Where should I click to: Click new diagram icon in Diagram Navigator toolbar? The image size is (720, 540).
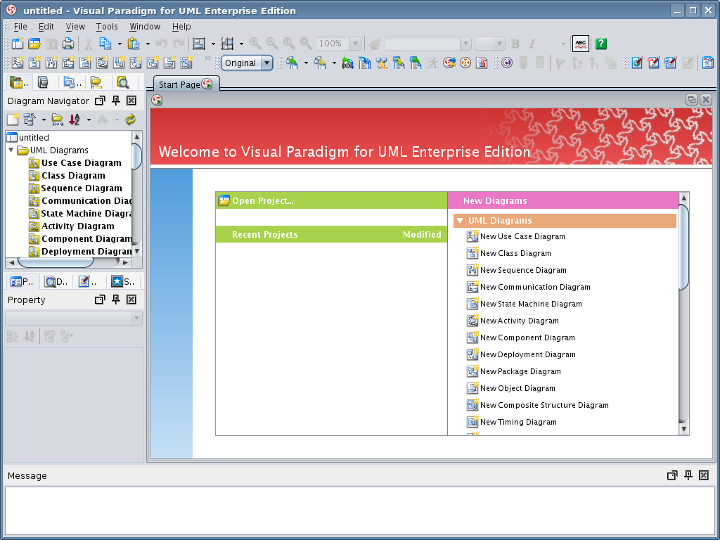tap(13, 120)
